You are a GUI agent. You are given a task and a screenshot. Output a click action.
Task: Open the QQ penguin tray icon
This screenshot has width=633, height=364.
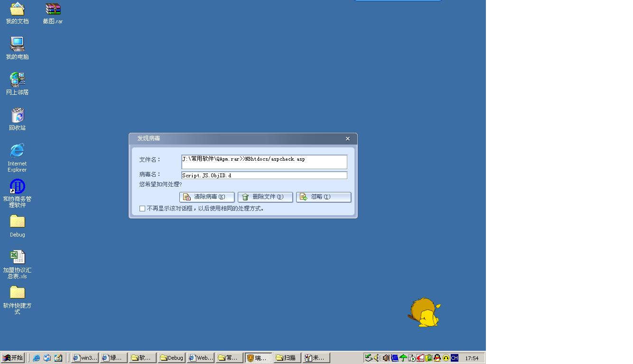(437, 358)
